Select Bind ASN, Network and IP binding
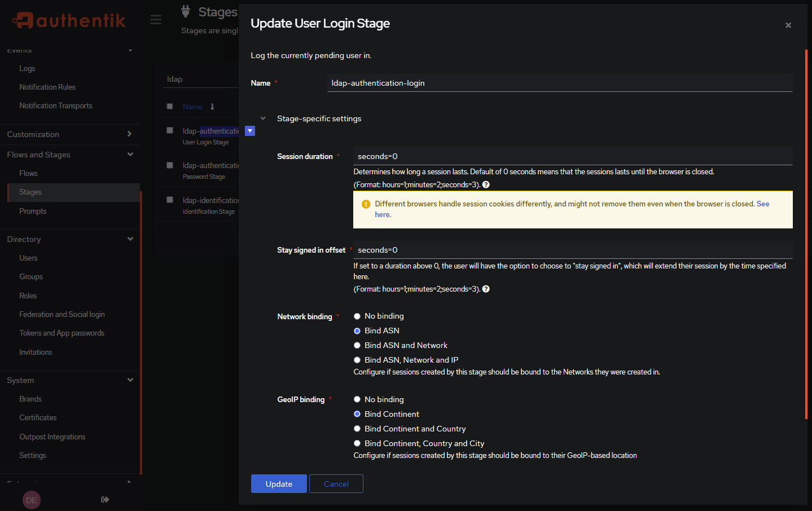812x511 pixels. click(357, 359)
